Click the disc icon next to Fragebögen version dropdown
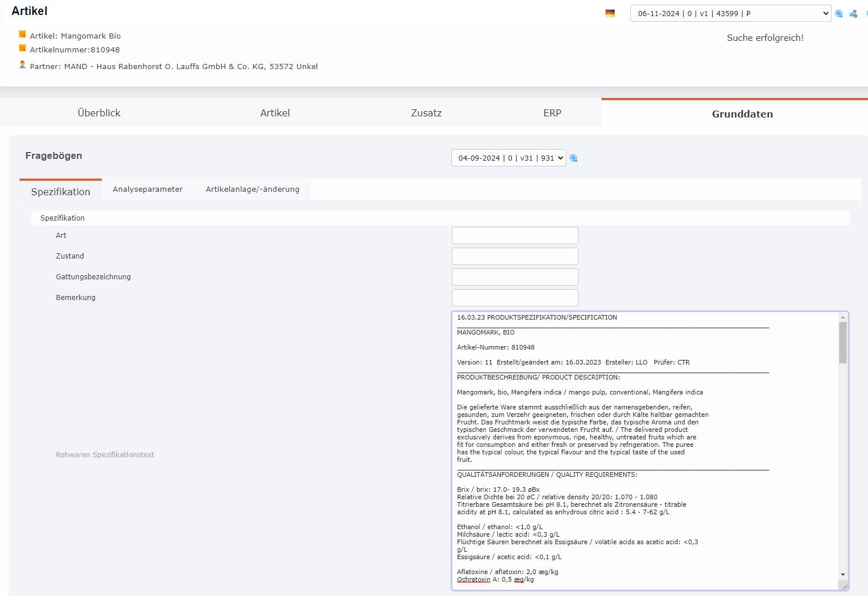 (x=573, y=158)
